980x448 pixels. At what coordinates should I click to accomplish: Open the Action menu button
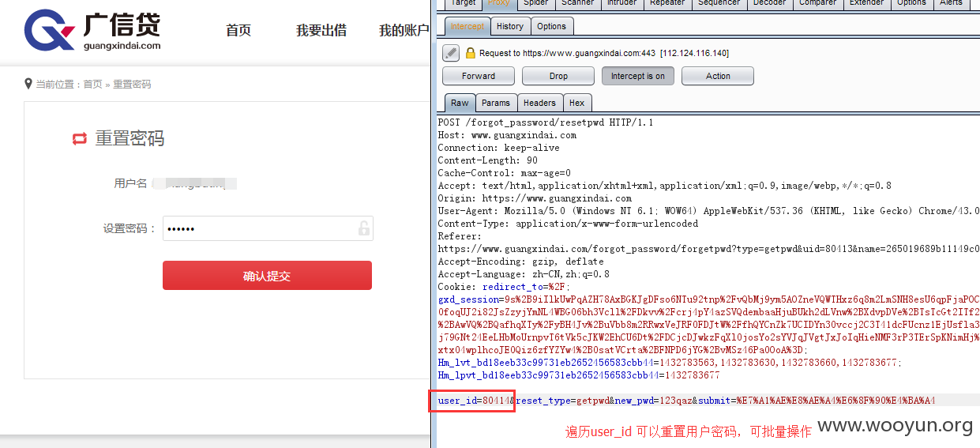click(x=718, y=76)
